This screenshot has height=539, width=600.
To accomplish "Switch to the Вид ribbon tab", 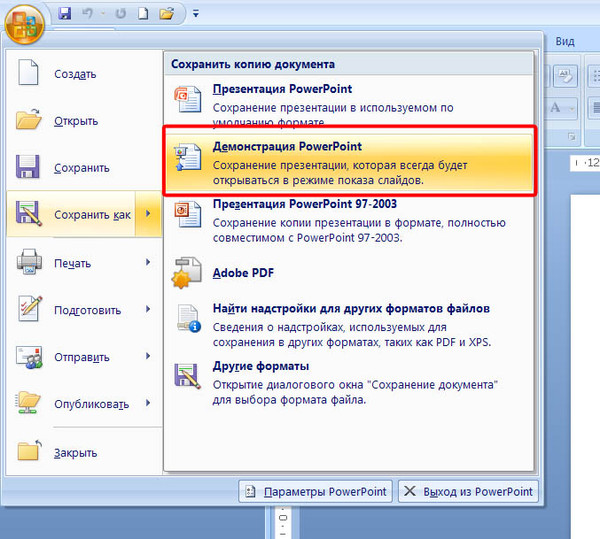I will (565, 41).
